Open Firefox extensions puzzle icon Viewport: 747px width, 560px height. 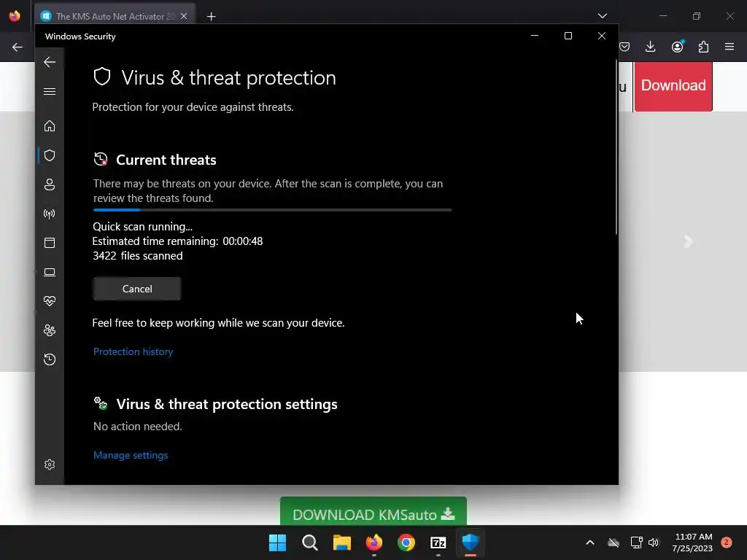point(703,47)
